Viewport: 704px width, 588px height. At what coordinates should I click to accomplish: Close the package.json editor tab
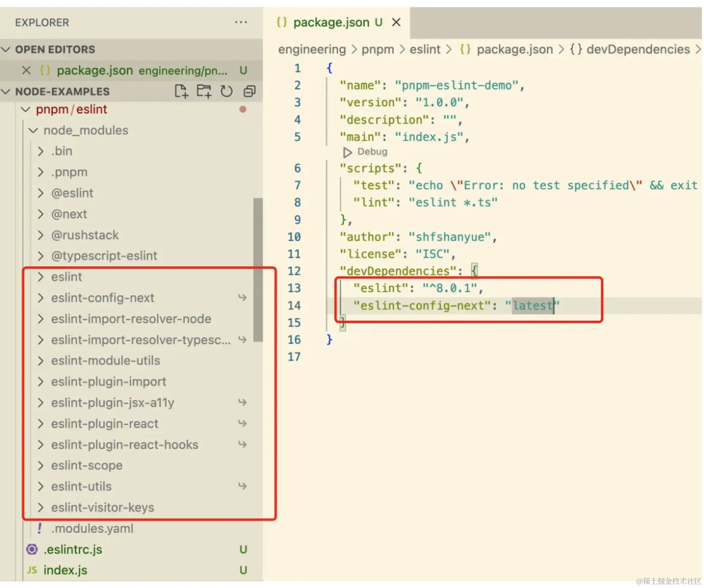(396, 22)
